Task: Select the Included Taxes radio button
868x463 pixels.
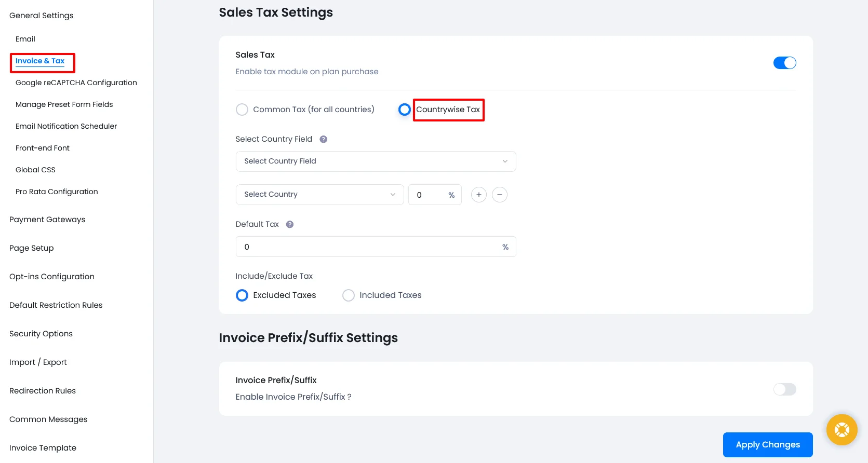Action: (349, 295)
